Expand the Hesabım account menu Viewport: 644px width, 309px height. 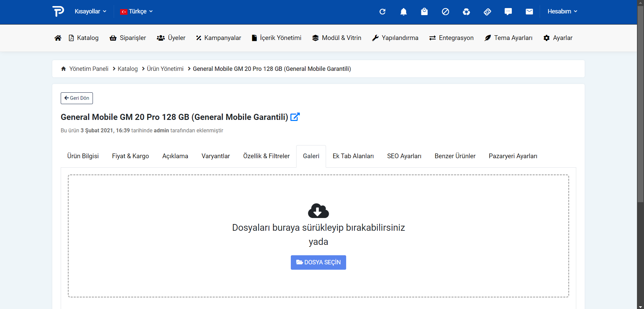pos(562,11)
